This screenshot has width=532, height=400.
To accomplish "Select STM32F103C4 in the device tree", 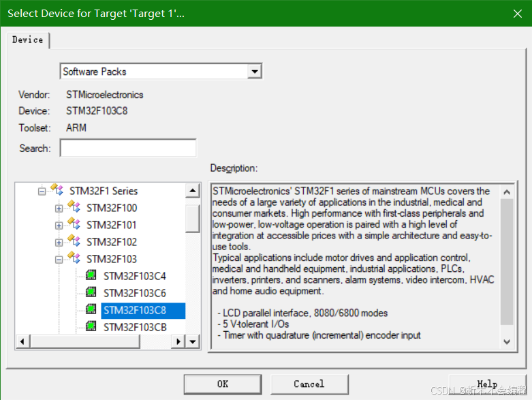I will pyautogui.click(x=135, y=276).
